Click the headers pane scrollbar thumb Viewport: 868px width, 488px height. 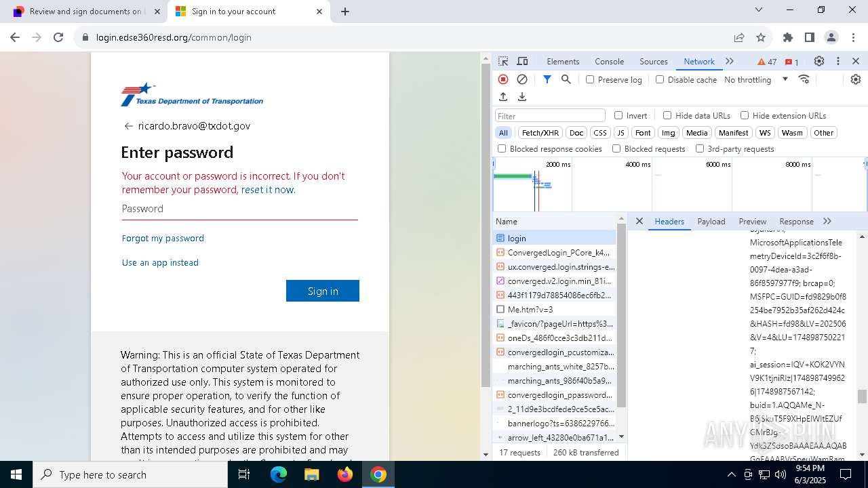pos(862,396)
